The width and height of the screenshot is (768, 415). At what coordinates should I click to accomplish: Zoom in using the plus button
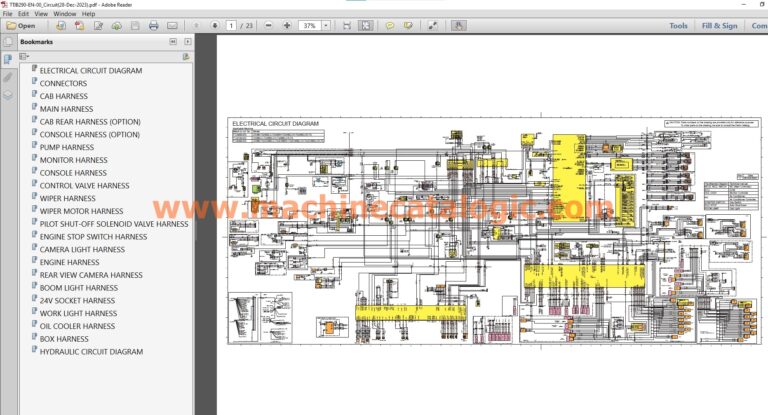coord(287,25)
